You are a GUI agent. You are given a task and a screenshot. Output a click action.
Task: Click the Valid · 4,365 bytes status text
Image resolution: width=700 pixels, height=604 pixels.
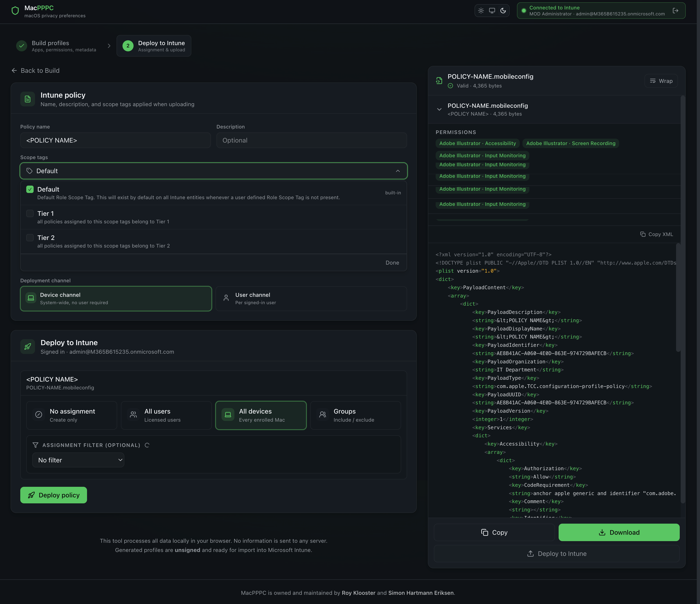[479, 86]
